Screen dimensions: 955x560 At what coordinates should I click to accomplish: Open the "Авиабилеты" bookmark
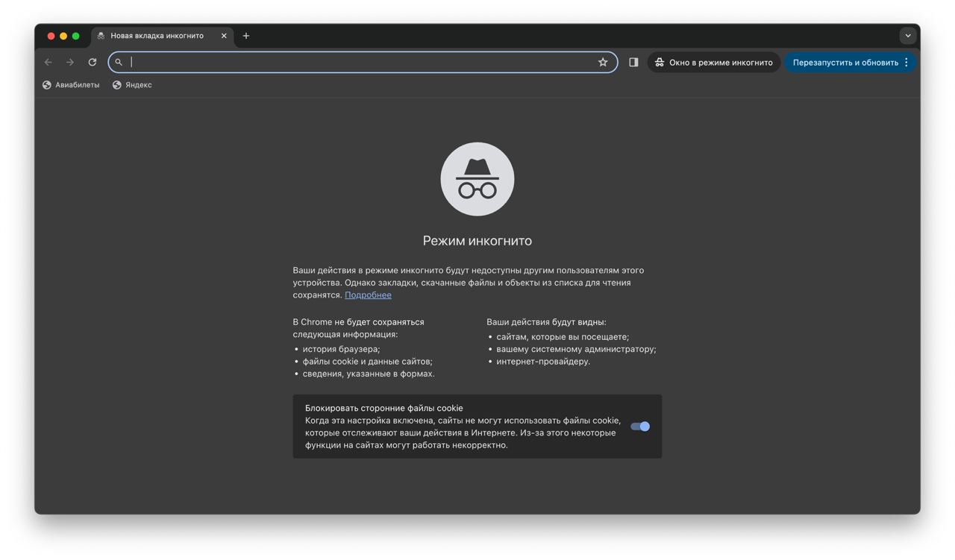(x=71, y=85)
